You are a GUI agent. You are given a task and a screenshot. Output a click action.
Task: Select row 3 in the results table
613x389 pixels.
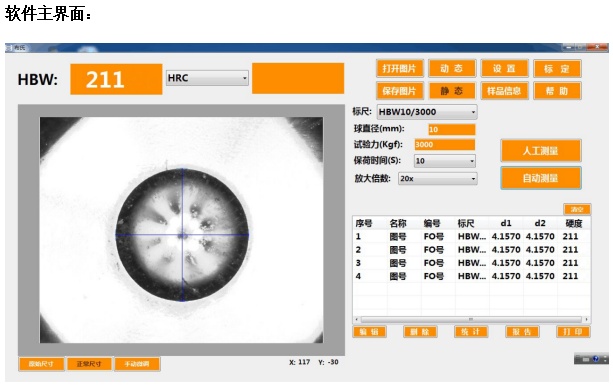471,263
